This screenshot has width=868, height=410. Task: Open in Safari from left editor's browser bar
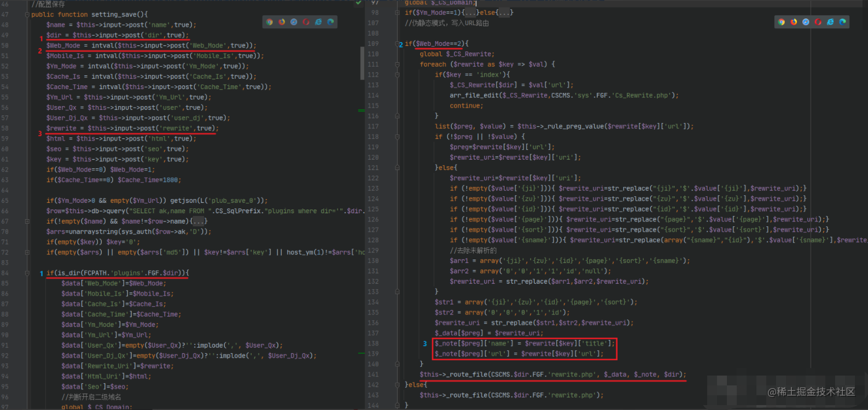pos(294,22)
